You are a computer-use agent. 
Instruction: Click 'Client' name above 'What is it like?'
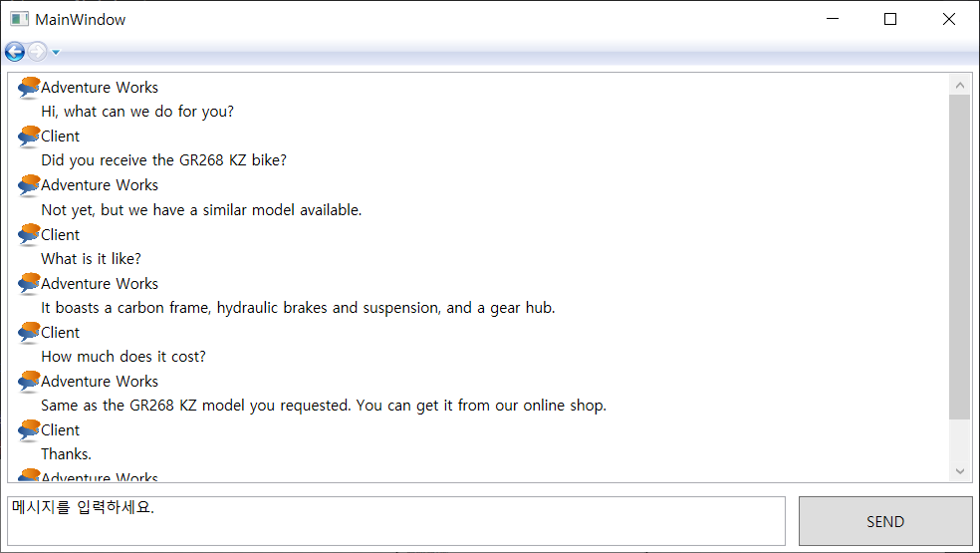pyautogui.click(x=60, y=234)
